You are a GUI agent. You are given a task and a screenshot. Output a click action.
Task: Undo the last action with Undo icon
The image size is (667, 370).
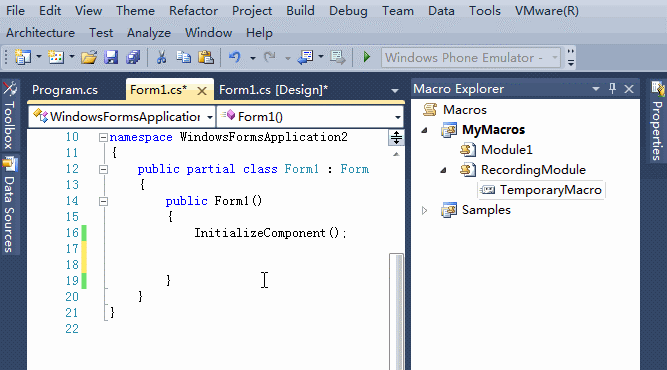click(235, 57)
